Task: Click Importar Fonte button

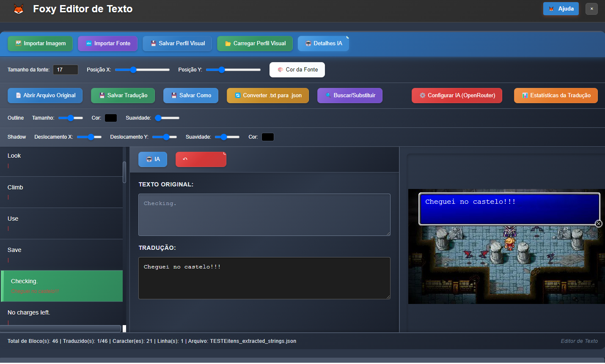Action: coord(107,44)
